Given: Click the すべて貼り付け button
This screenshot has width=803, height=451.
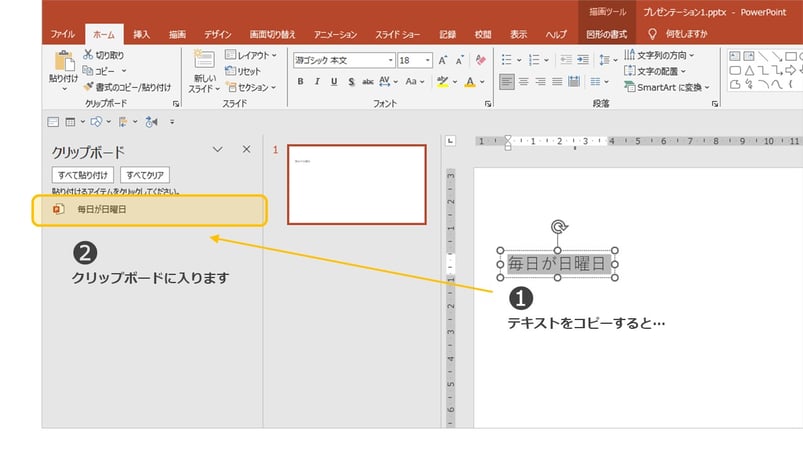Looking at the screenshot, I should point(82,175).
